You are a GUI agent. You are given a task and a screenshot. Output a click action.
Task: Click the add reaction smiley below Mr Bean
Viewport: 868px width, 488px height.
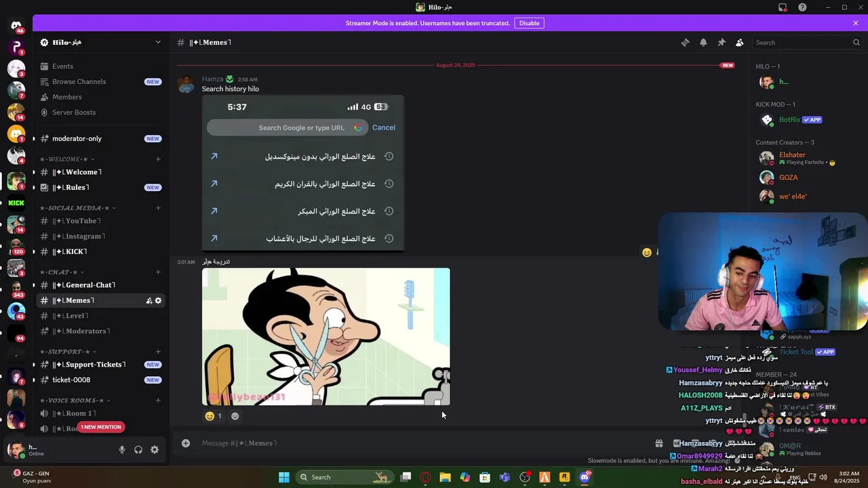[235, 416]
